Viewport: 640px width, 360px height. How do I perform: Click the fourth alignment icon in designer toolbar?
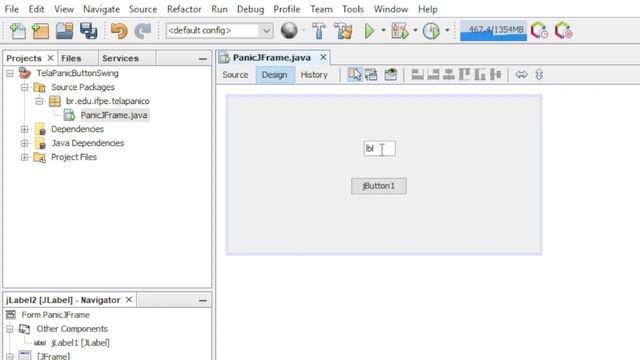464,75
